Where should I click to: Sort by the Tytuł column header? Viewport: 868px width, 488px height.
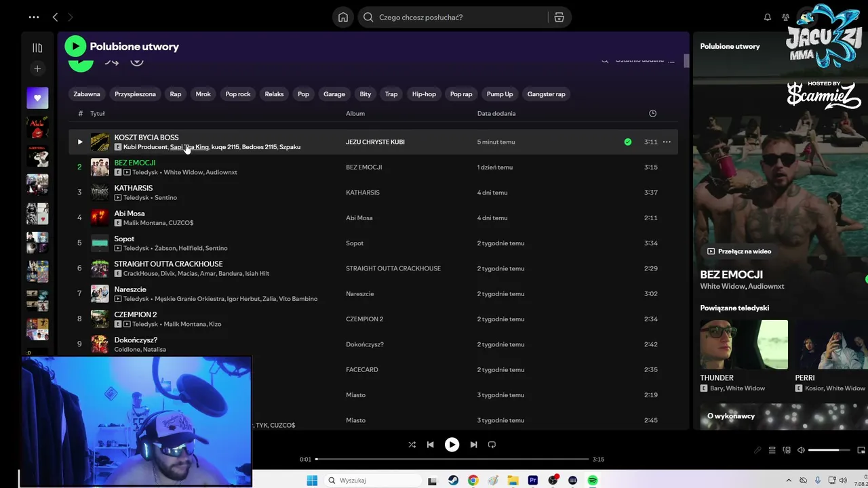click(98, 114)
